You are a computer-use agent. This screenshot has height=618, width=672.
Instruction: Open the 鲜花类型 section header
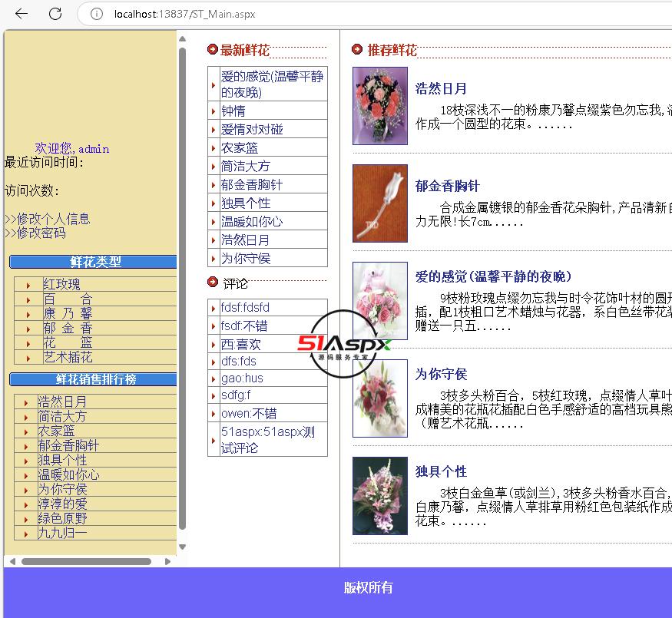95,262
